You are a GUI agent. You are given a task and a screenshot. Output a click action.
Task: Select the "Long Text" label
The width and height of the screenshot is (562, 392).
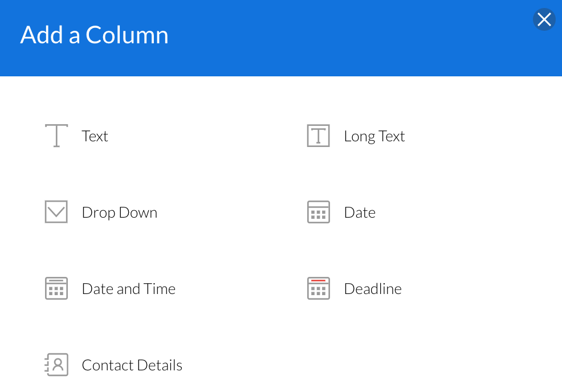click(374, 136)
